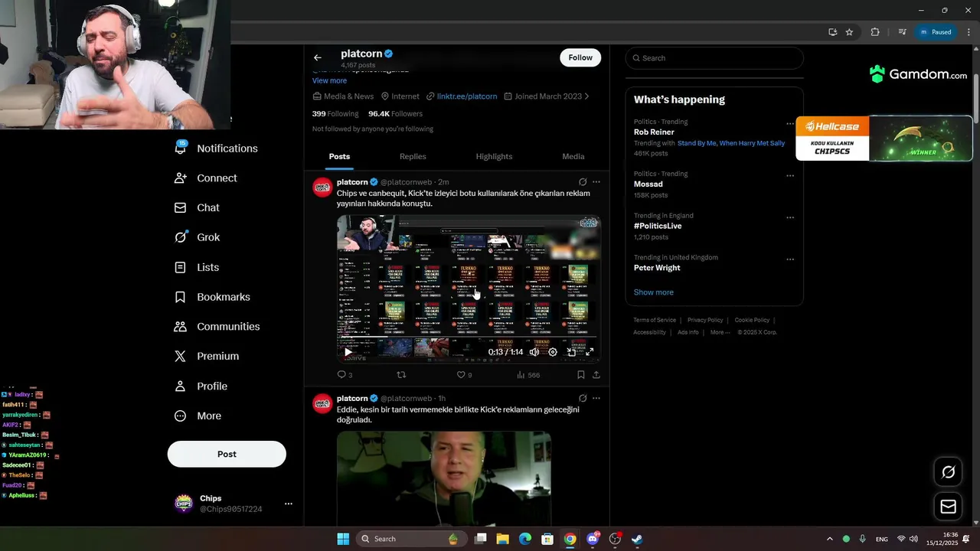Open the 96.4K Followers list
The width and height of the screenshot is (980, 551).
point(395,113)
